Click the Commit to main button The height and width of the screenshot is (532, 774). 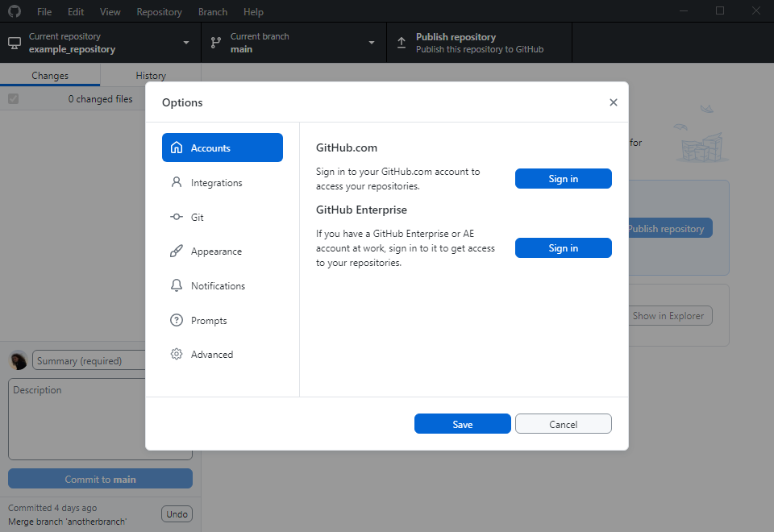point(100,479)
